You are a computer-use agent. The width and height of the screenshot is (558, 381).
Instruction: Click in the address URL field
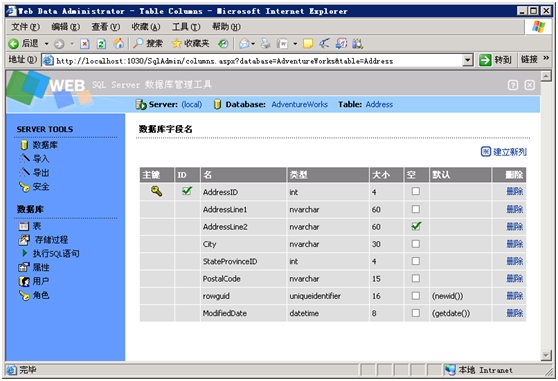coord(252,60)
